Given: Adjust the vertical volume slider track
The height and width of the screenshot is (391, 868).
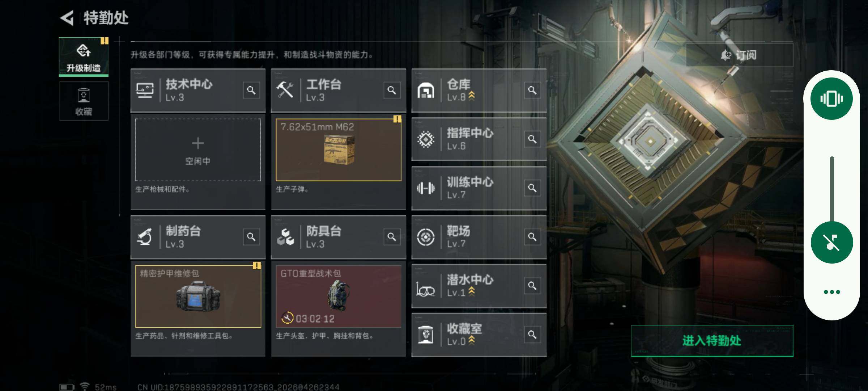Looking at the screenshot, I should click(832, 189).
